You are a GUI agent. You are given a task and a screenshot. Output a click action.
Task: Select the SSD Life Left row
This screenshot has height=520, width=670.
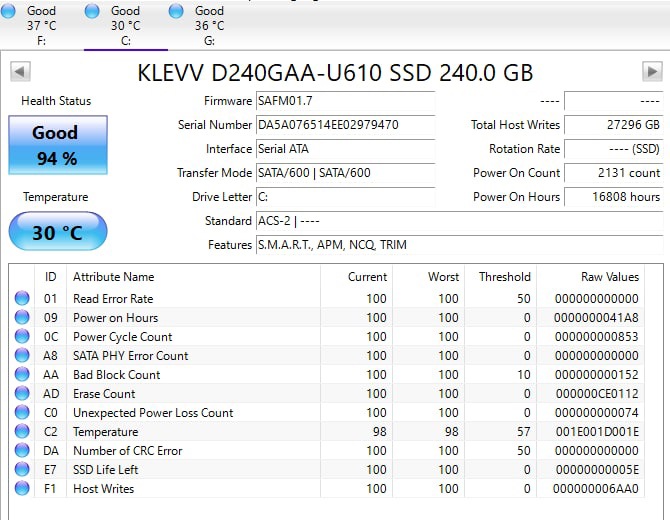pyautogui.click(x=327, y=470)
